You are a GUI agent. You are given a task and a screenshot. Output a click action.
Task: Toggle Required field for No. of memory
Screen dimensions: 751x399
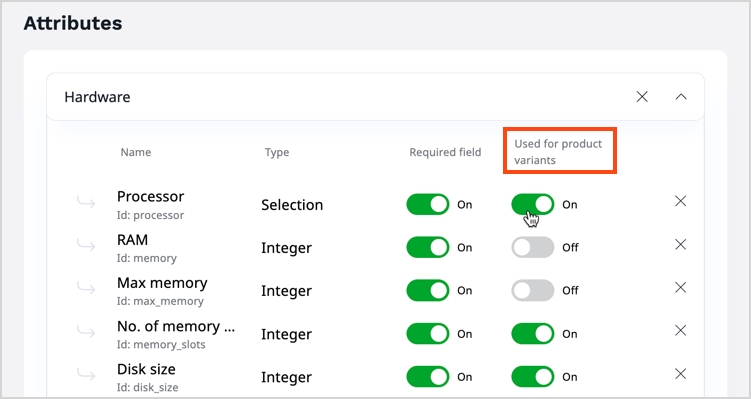tap(428, 334)
